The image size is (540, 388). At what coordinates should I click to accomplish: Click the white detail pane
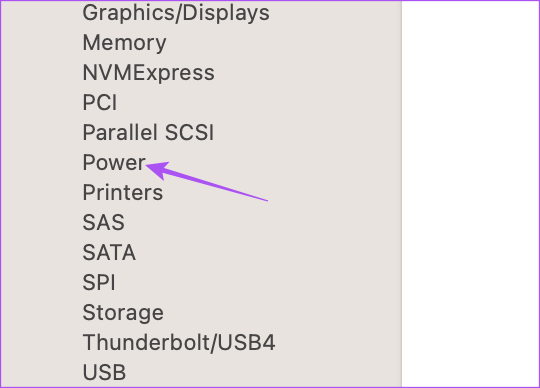click(470, 194)
